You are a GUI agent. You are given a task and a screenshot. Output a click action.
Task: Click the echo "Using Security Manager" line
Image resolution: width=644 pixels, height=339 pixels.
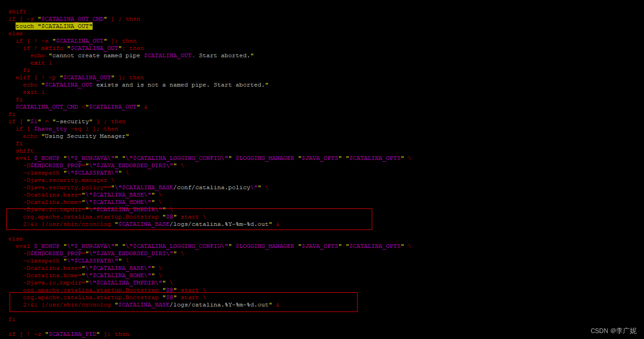pos(76,136)
